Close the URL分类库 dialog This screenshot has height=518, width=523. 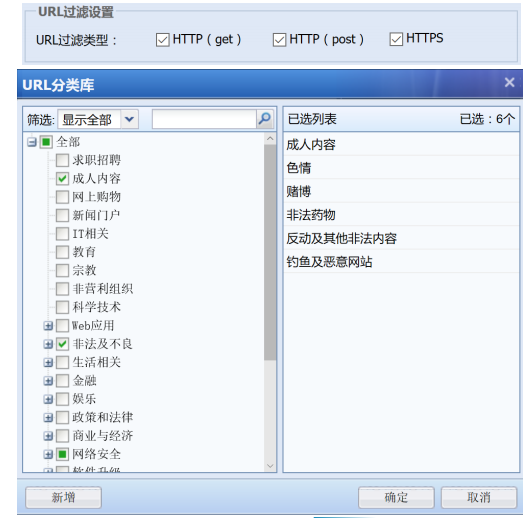tap(509, 82)
